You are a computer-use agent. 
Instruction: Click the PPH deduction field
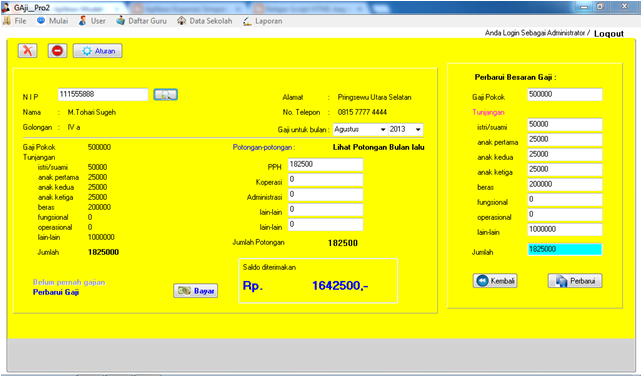click(326, 165)
